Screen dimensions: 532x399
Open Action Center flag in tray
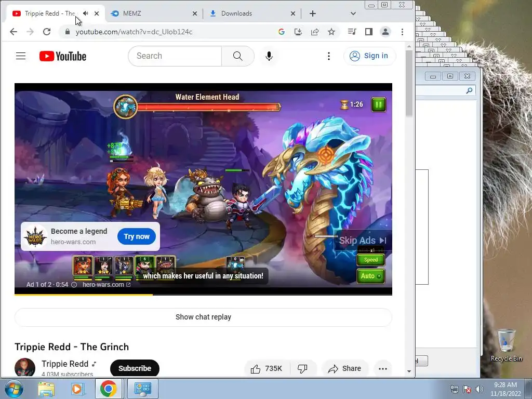pos(467,389)
